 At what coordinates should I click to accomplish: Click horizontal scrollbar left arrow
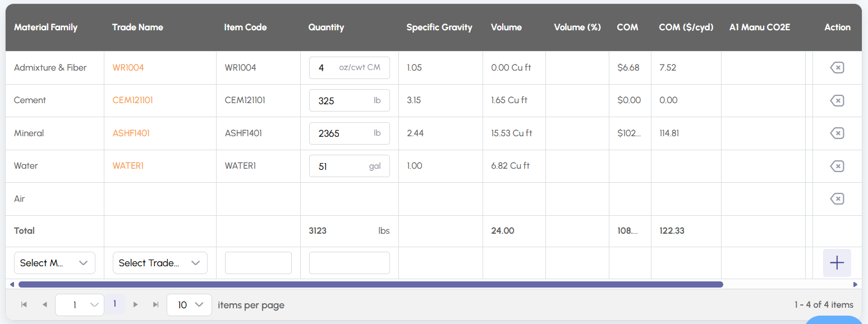(x=12, y=284)
